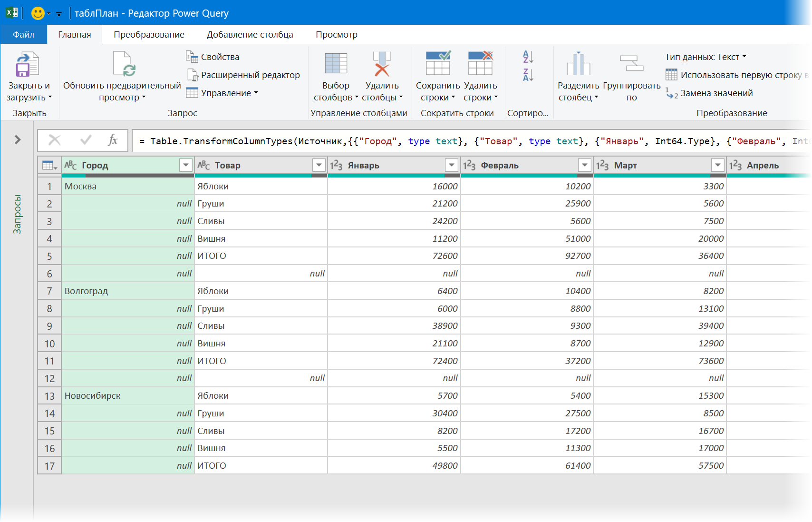The image size is (812, 522).
Task: Switch to the Просмотр tab
Action: (336, 34)
